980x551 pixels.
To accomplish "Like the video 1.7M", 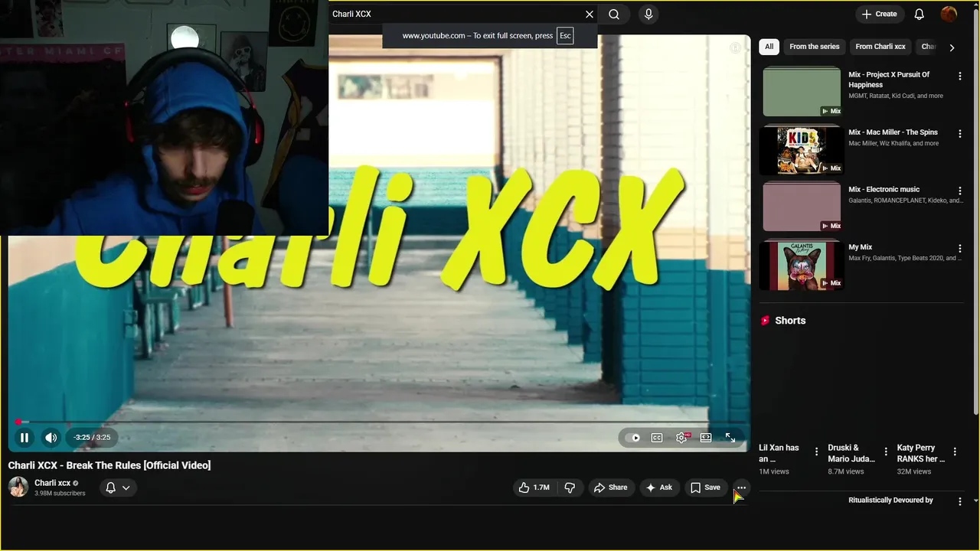I will click(x=534, y=487).
